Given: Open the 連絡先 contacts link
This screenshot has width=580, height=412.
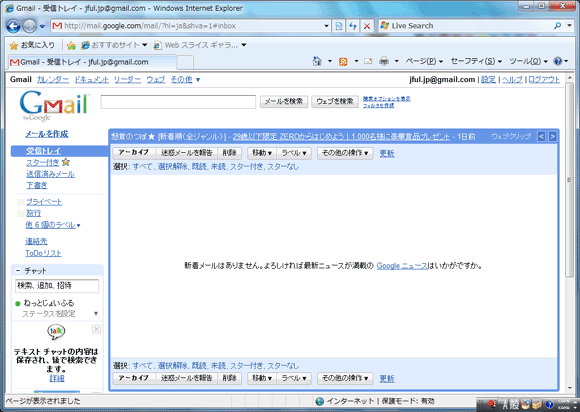Looking at the screenshot, I should coord(36,242).
